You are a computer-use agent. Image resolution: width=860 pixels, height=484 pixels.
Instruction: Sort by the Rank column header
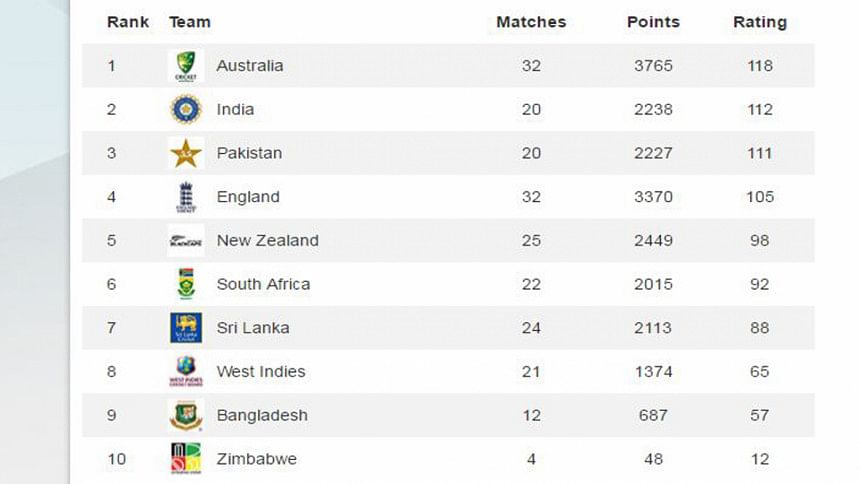click(x=128, y=22)
